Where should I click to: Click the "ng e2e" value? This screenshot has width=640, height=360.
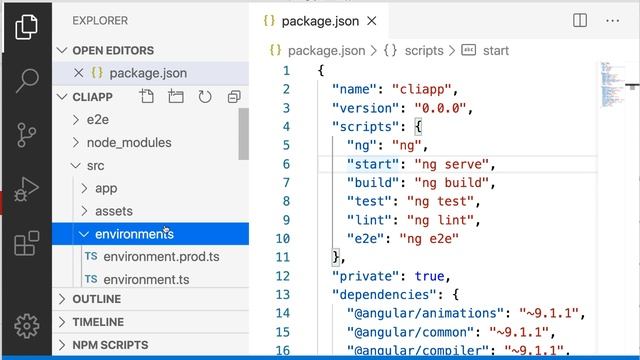point(429,239)
